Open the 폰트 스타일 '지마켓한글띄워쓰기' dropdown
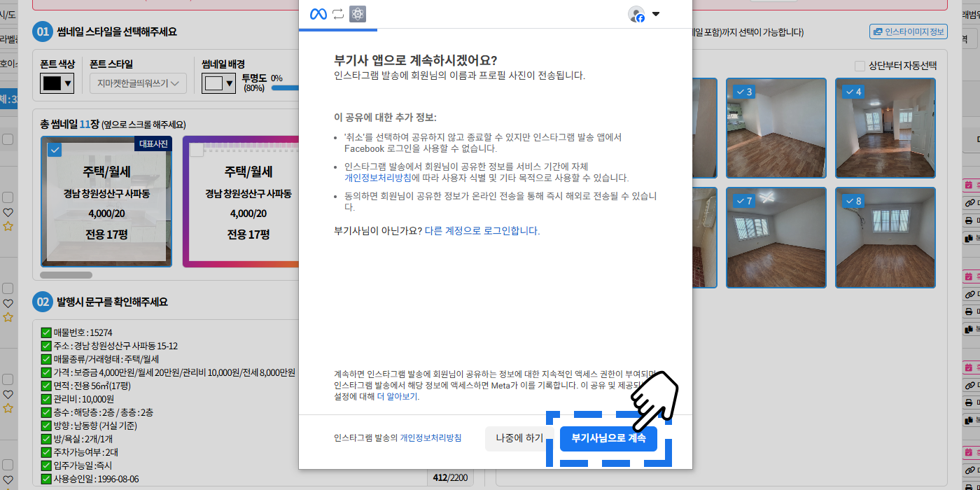 coord(138,83)
